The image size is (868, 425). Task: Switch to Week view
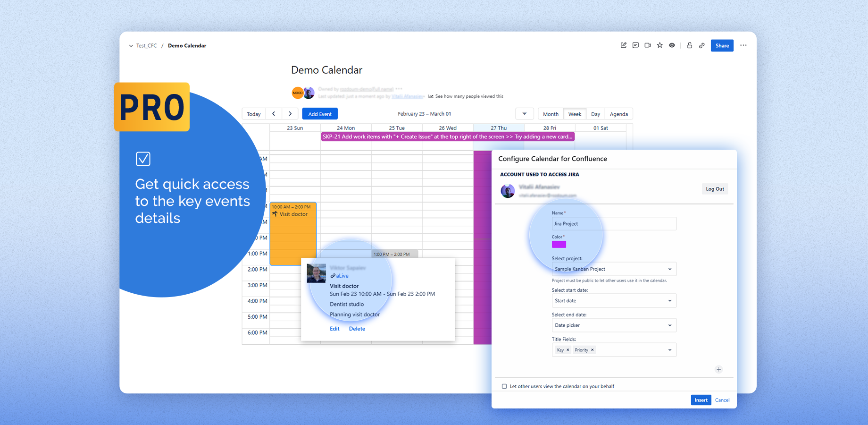575,114
